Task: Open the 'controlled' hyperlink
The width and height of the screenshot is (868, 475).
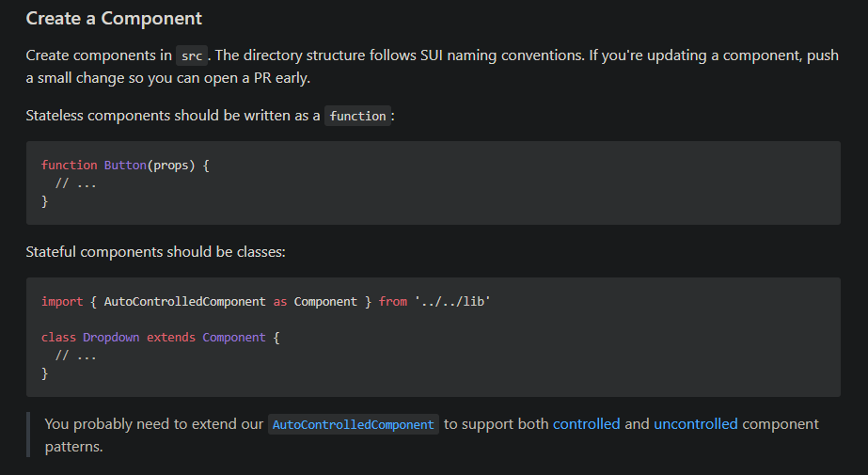Action: click(x=586, y=424)
